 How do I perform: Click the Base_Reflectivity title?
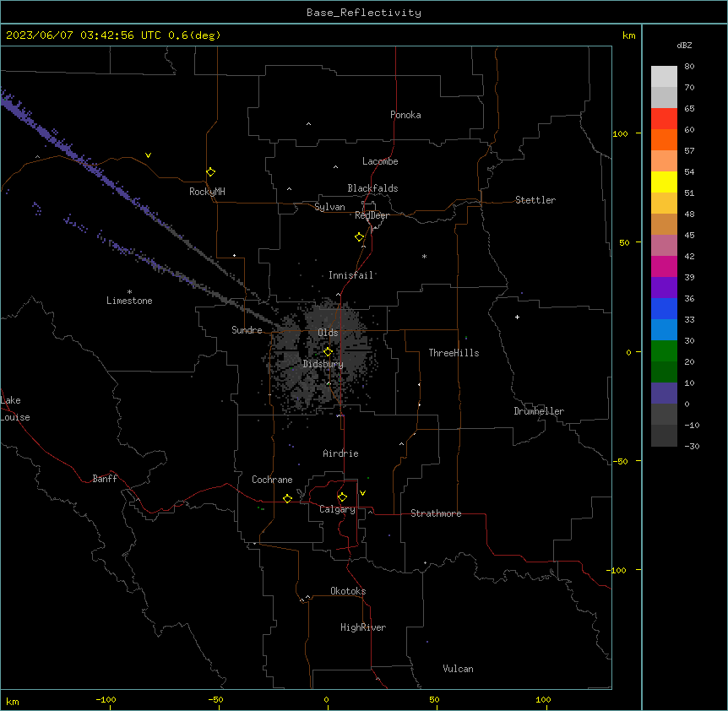tap(364, 13)
